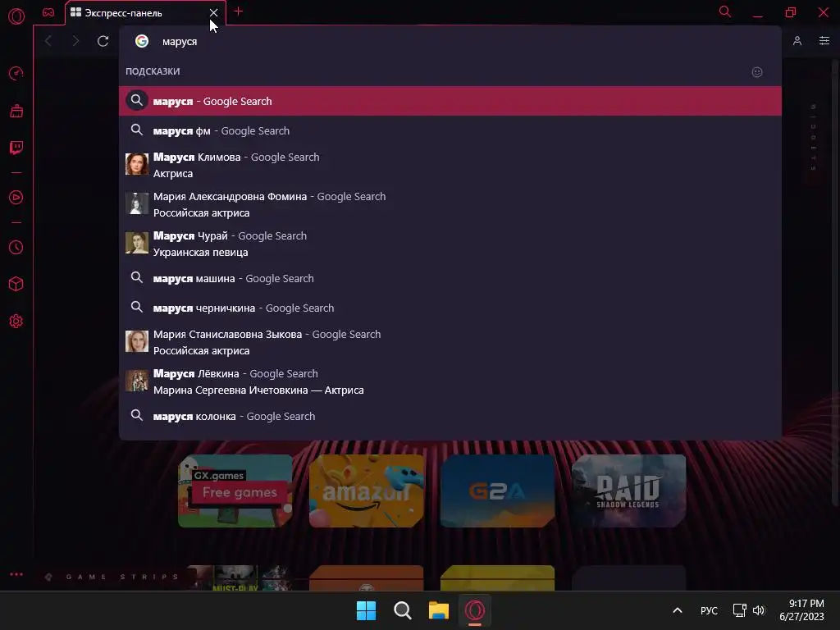The width and height of the screenshot is (840, 630).
Task: Select suggestion Мария Станиславовна Зыкова
Action: tap(450, 342)
